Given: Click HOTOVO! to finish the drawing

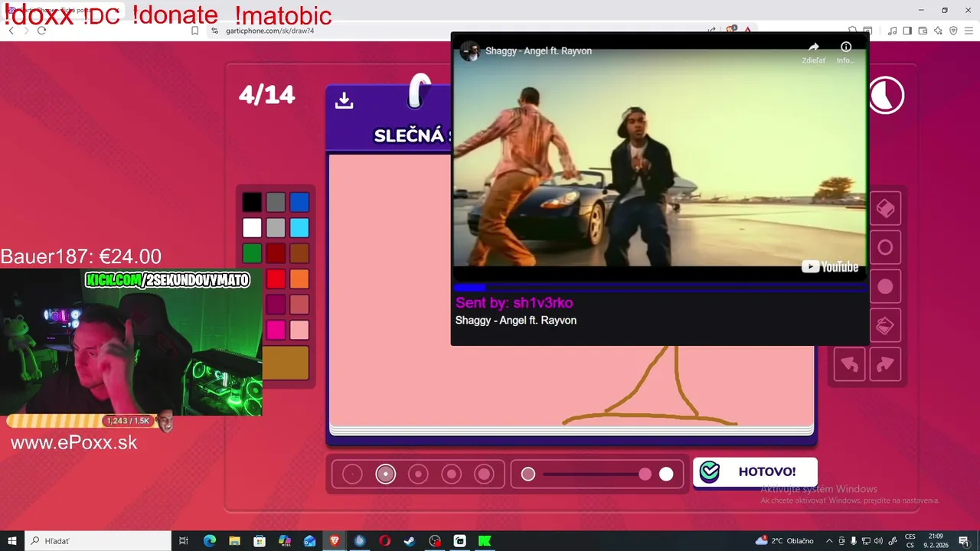Looking at the screenshot, I should 755,472.
